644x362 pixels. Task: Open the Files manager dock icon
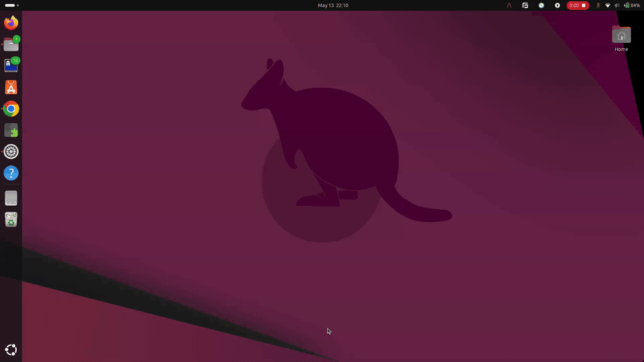[x=11, y=44]
